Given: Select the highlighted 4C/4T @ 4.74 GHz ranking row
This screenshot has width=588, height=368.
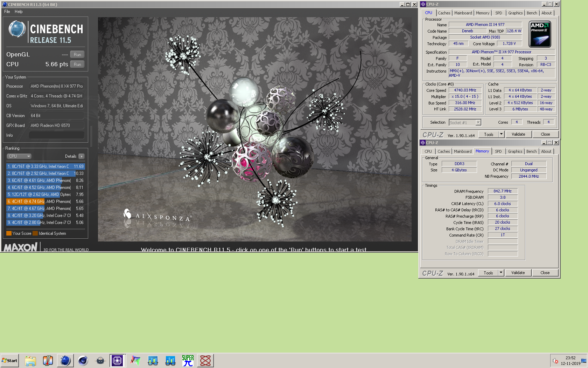Looking at the screenshot, I should (x=45, y=202).
